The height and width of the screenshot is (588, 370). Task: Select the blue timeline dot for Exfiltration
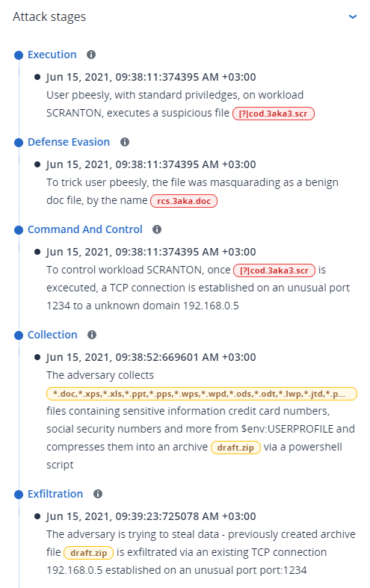19,495
